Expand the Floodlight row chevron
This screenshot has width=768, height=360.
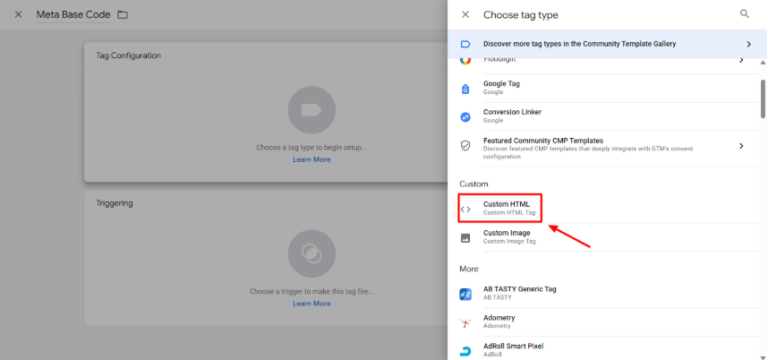742,60
